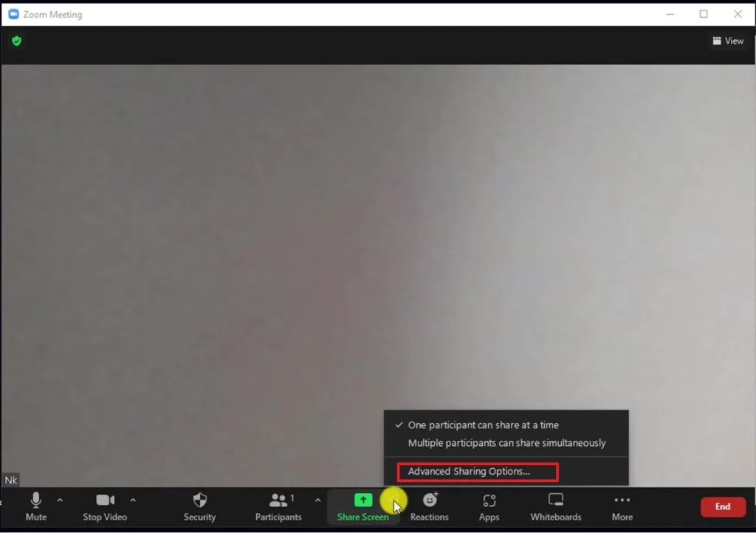Open the Whiteboards feature
The image size is (756, 533).
pyautogui.click(x=555, y=506)
